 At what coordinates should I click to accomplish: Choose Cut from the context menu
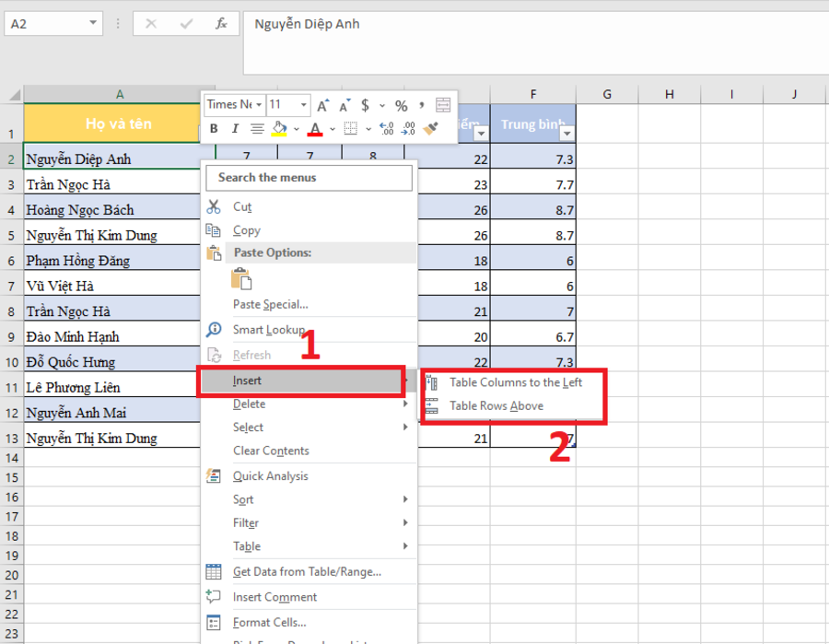(309, 206)
